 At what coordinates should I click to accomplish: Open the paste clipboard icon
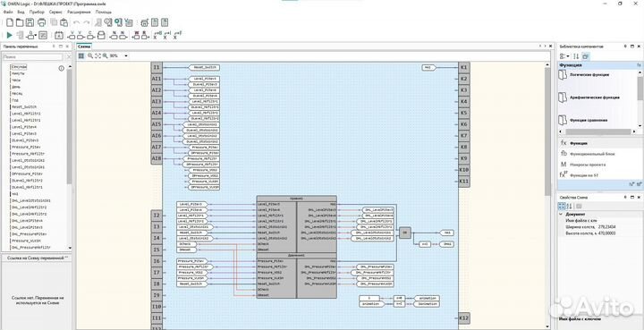coord(64,22)
